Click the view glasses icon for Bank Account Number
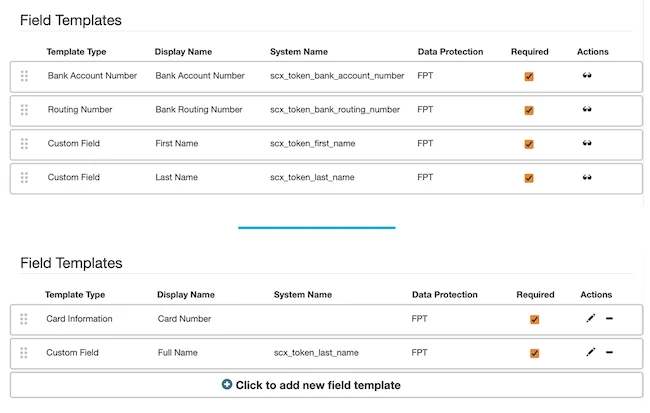 [x=587, y=75]
